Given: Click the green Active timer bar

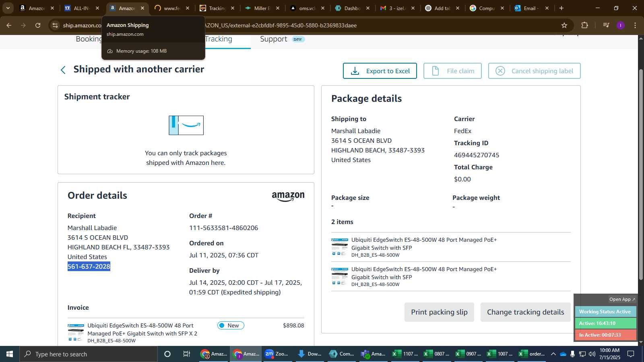Looking at the screenshot, I should click(605, 323).
